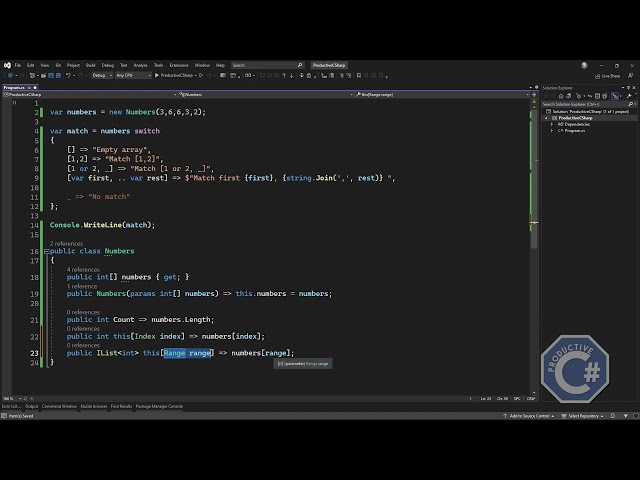The width and height of the screenshot is (640, 480).
Task: Click the Save icon in toolbar
Action: tap(51, 76)
